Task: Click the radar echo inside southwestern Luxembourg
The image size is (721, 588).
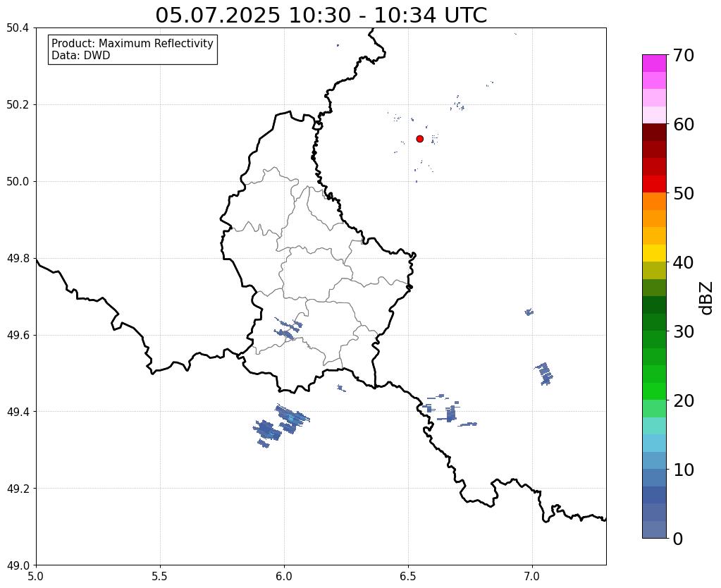Action: (288, 329)
